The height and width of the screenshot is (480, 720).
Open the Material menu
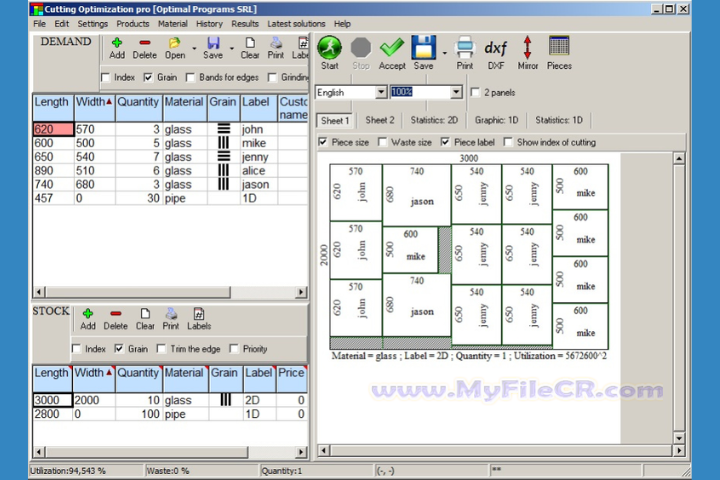point(173,24)
